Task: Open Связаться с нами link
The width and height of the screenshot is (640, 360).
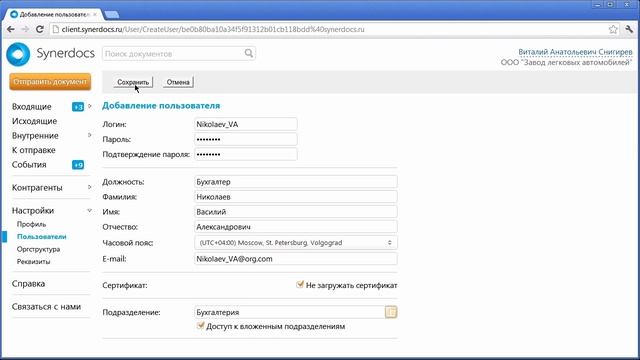Action: (46, 307)
